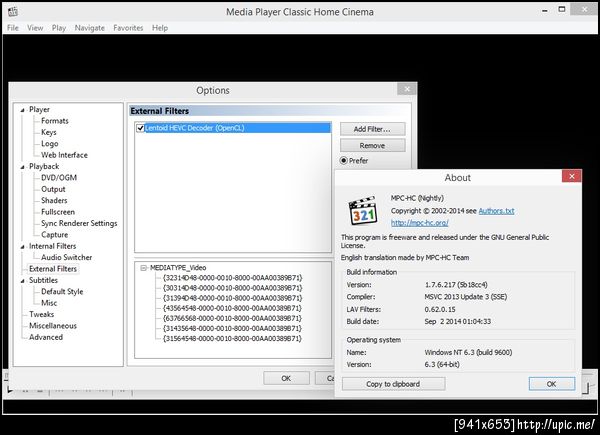Close the About dialog
The width and height of the screenshot is (600, 435).
pyautogui.click(x=572, y=176)
